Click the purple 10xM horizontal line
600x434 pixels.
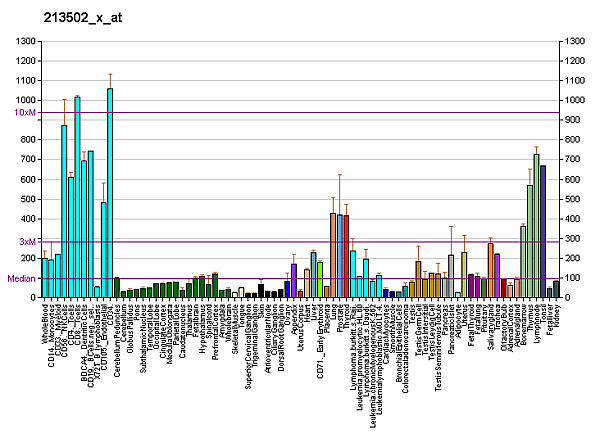300,113
